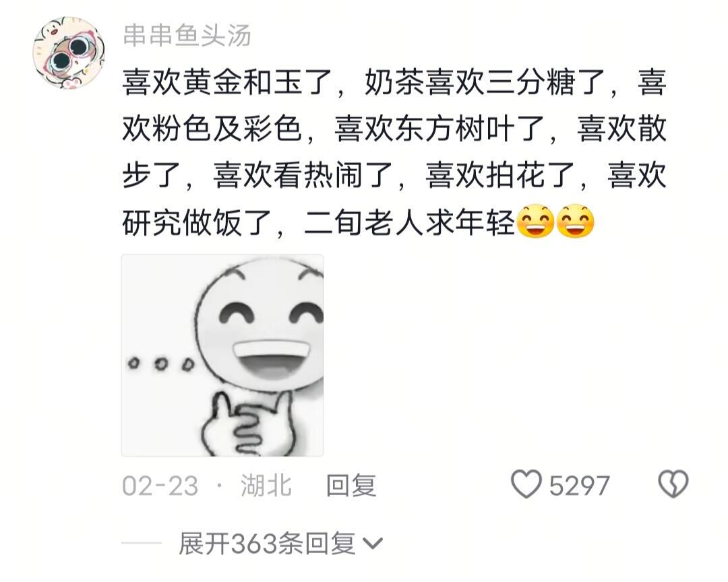The image size is (728, 582).
Task: Click the comment line mentioning 二旬老人求年轻
Action: tap(358, 223)
